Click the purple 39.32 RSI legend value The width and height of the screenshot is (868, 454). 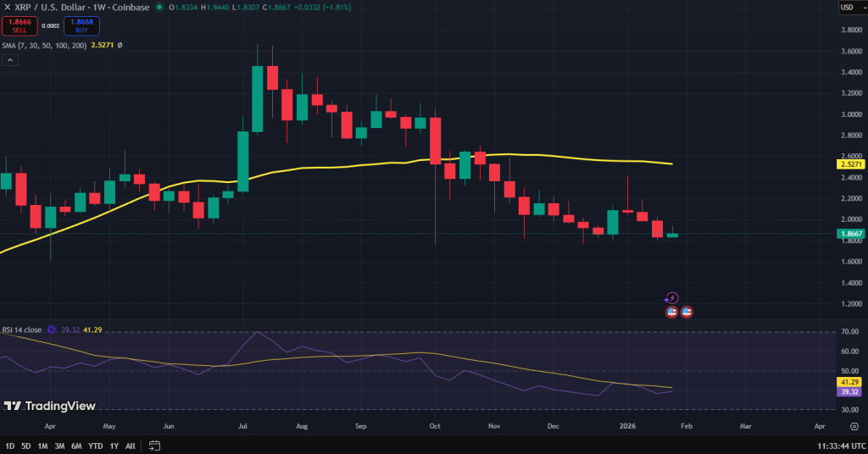70,329
